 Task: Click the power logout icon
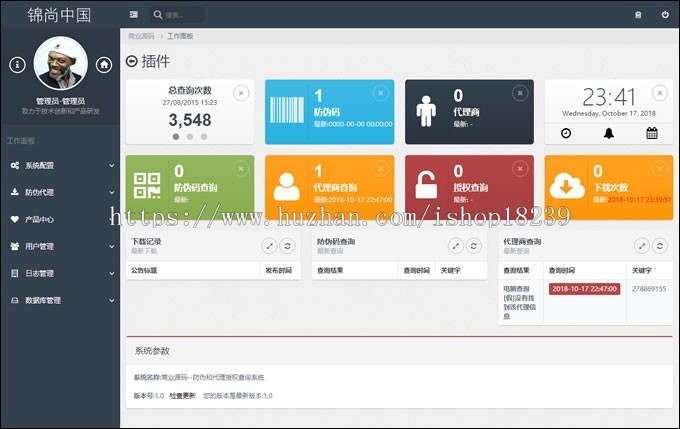tap(665, 15)
